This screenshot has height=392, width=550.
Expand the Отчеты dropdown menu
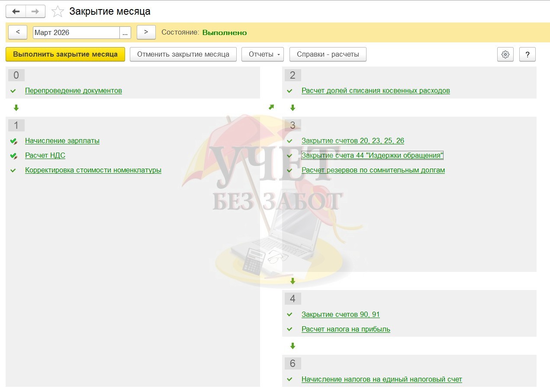(262, 54)
